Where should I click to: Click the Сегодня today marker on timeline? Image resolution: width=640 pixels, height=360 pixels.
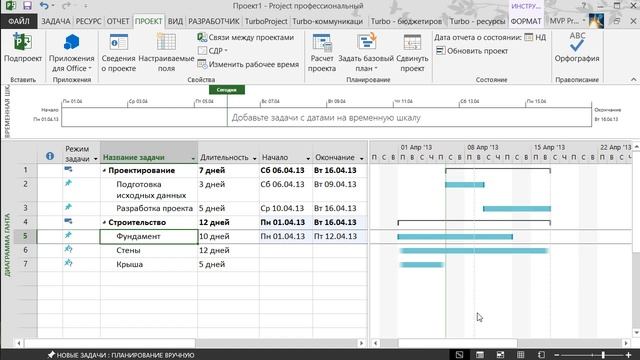227,90
